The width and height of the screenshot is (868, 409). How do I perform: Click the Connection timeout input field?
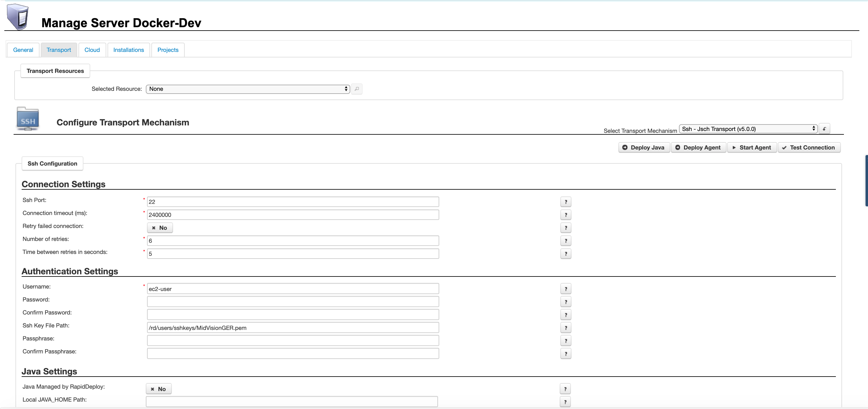(x=293, y=215)
